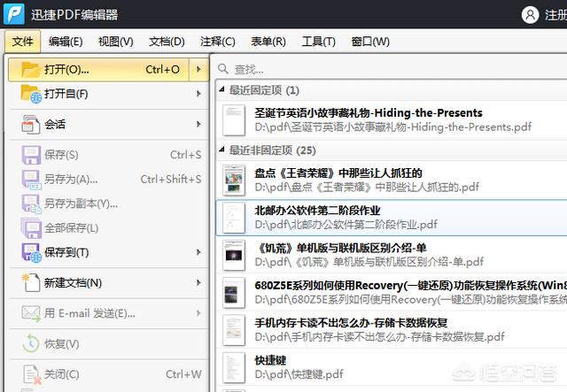Expand the 新建文档(N) submenu arrow
The width and height of the screenshot is (567, 392).
(x=198, y=282)
